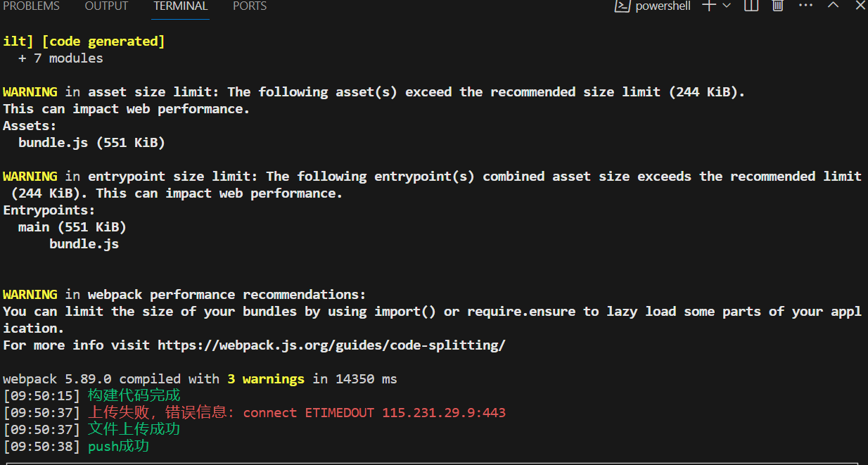Image resolution: width=868 pixels, height=465 pixels.
Task: Click the '3 warnings' compile summary text
Action: pyautogui.click(x=266, y=379)
